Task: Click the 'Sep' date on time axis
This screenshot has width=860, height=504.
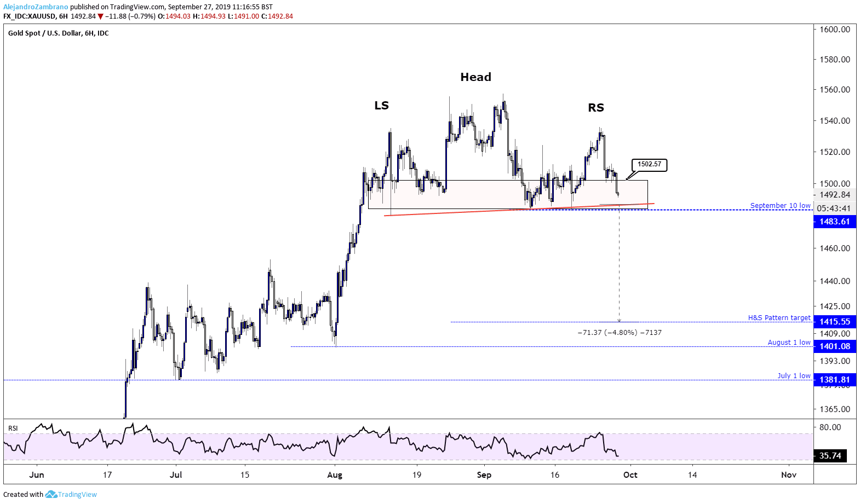Action: pyautogui.click(x=484, y=475)
